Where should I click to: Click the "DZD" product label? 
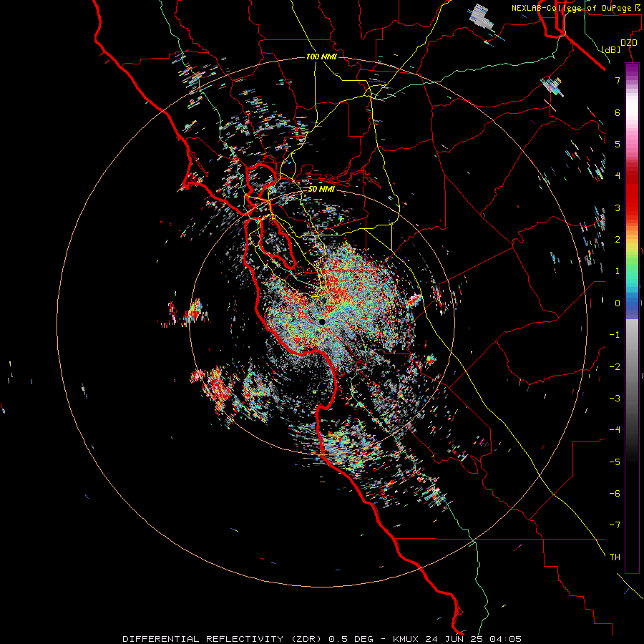[629, 43]
